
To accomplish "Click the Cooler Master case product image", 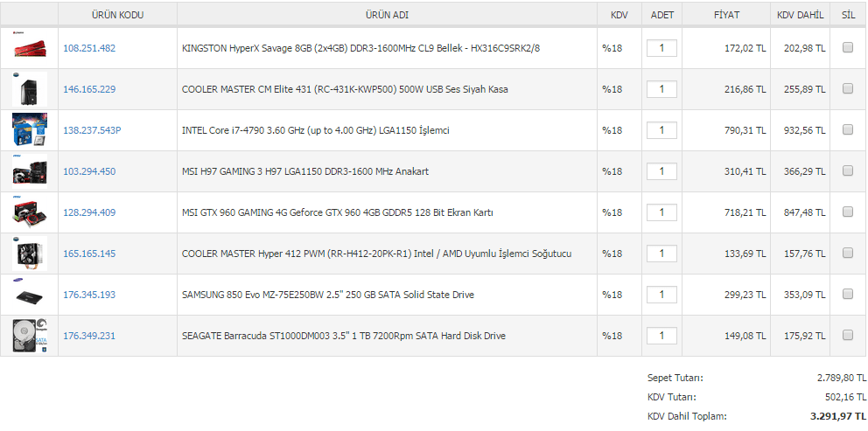I will pos(30,89).
